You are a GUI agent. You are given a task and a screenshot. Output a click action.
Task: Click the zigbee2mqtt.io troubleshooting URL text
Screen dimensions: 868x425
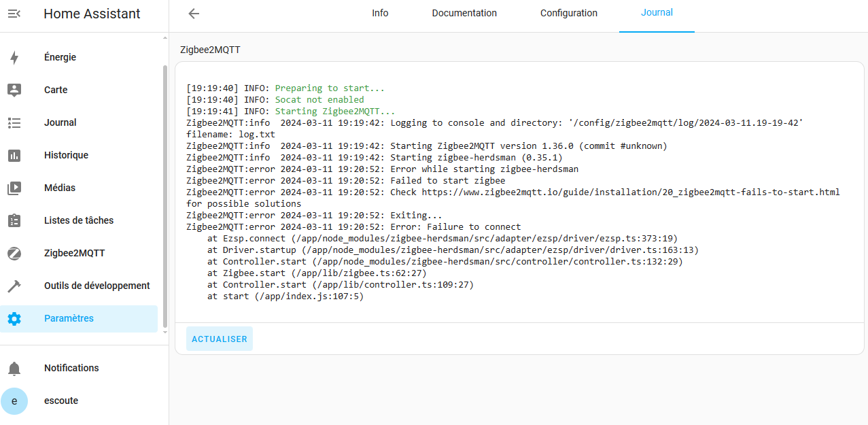[631, 192]
